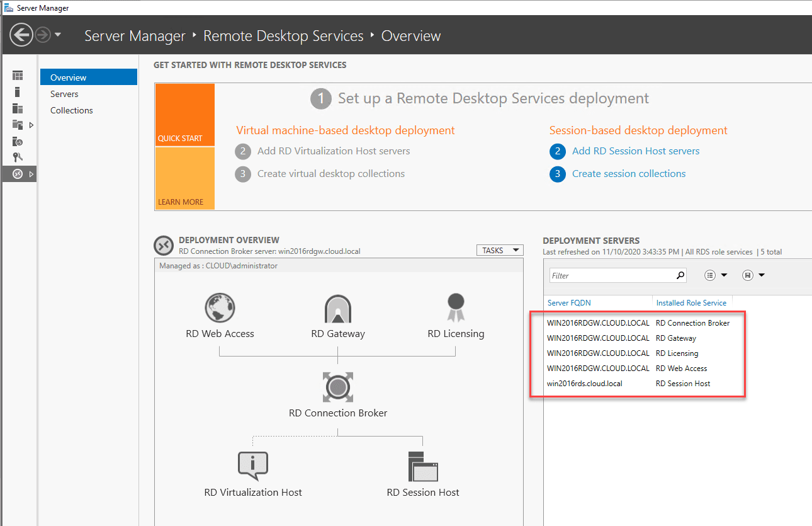Switch to the Collections page
This screenshot has height=526, width=812.
72,110
